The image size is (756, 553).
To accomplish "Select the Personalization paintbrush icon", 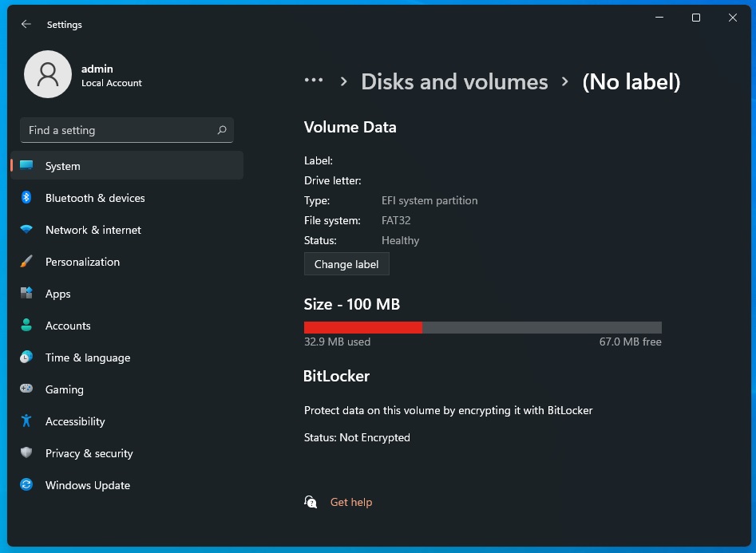I will [26, 262].
